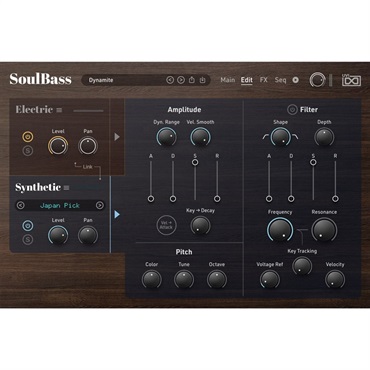Click the Pitch Octave knob
The width and height of the screenshot is (370, 370).
point(217,279)
